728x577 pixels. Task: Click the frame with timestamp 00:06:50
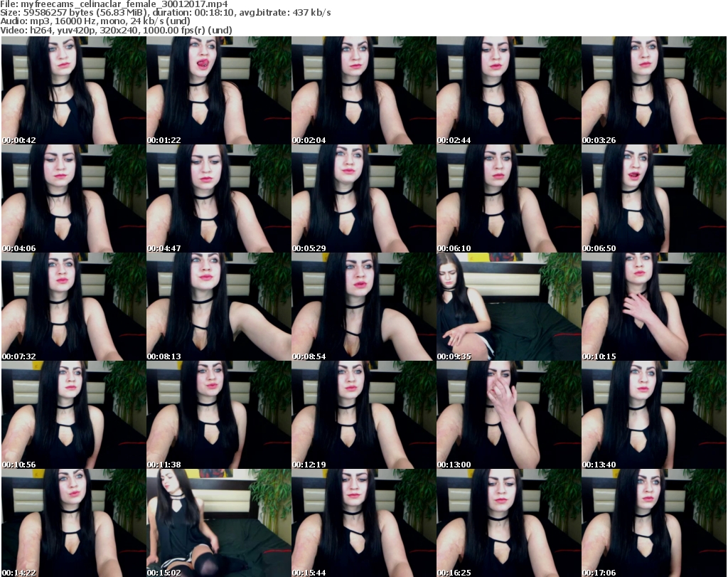click(x=654, y=198)
